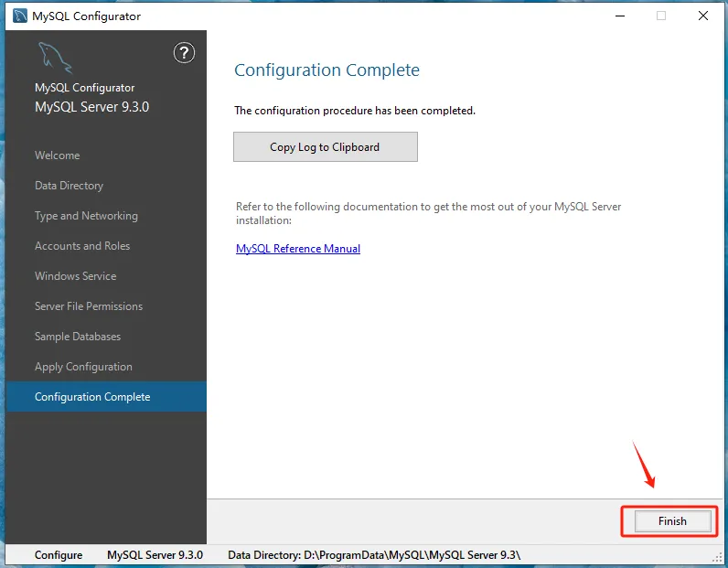Select Configuration Complete step
Screen dimensions: 728x568
click(106, 397)
